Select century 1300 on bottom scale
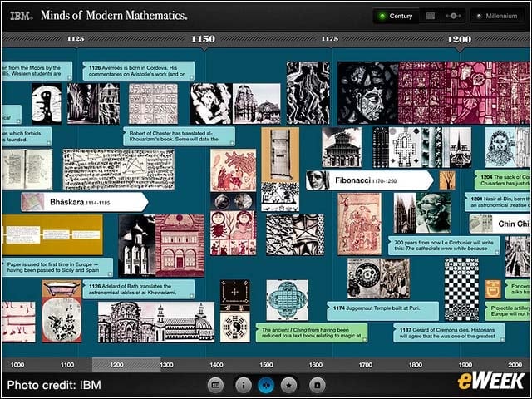The width and height of the screenshot is (532, 399). click(x=166, y=365)
